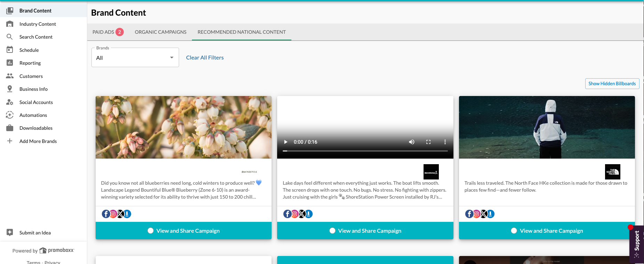Click the Social Accounts icon
This screenshot has width=644, height=264.
10,102
